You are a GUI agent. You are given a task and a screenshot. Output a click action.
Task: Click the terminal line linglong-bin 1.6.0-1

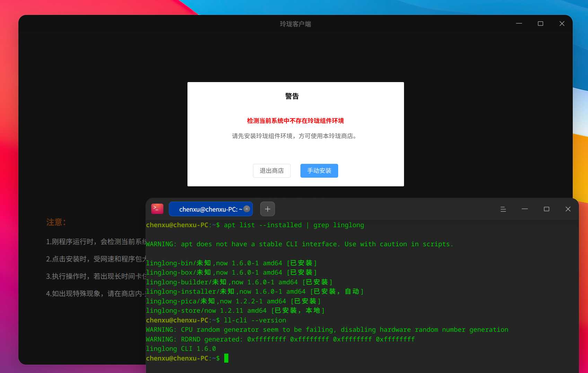pyautogui.click(x=231, y=263)
